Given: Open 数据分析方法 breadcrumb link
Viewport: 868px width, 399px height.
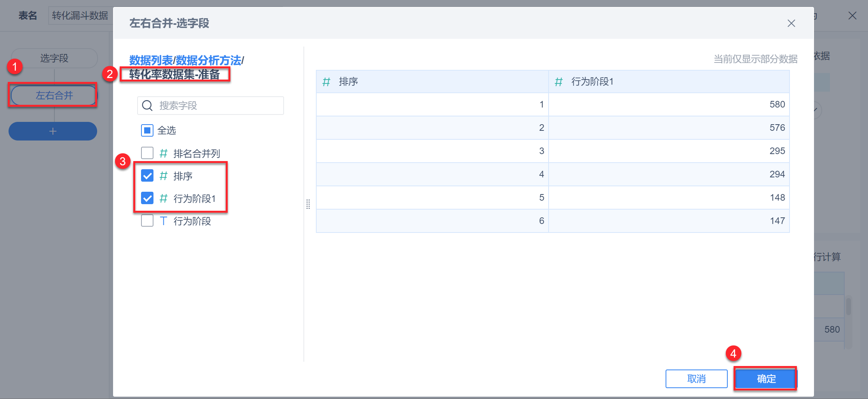Looking at the screenshot, I should pyautogui.click(x=208, y=60).
